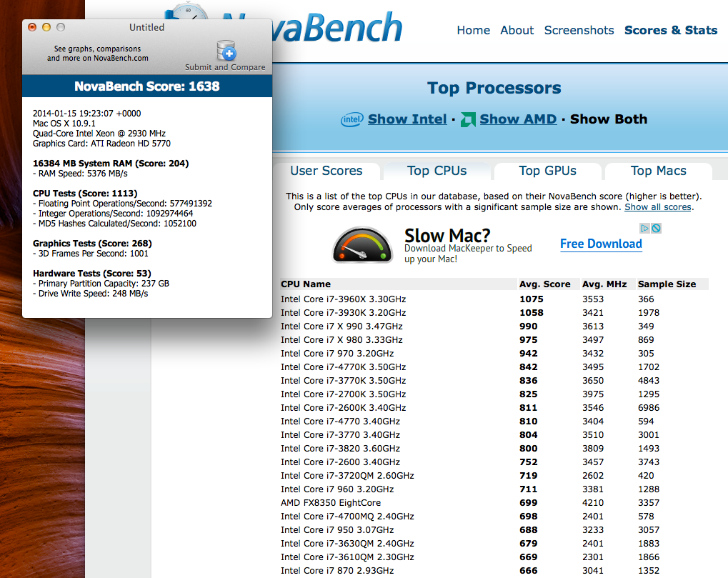Select the Intel Core i7-3770K 3.50GHz row name
The height and width of the screenshot is (578, 728).
tap(343, 380)
